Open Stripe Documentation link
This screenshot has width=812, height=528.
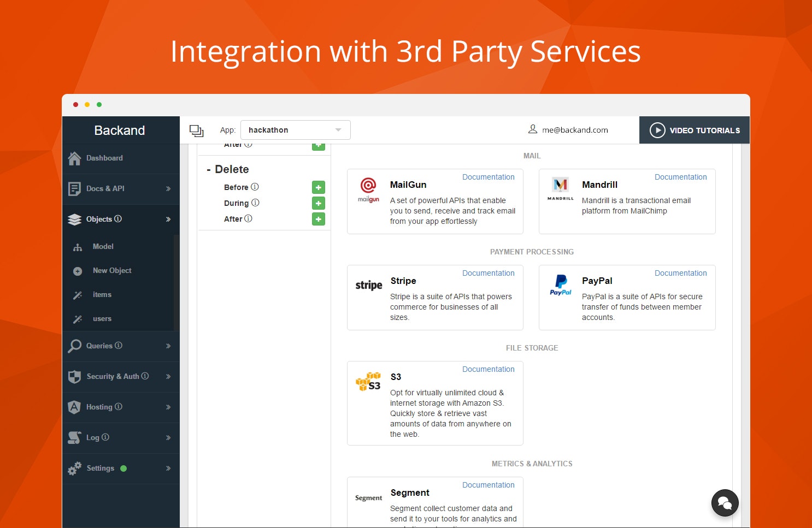coord(488,273)
